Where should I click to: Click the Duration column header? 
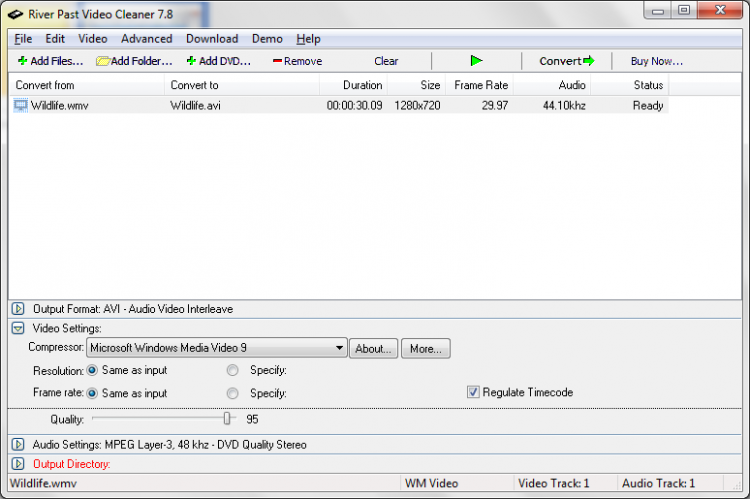(x=353, y=85)
